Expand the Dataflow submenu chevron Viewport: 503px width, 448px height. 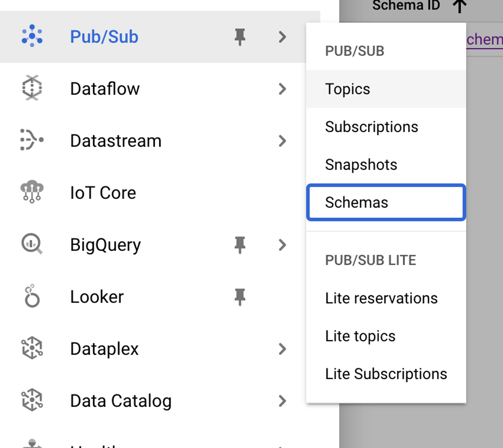click(283, 89)
